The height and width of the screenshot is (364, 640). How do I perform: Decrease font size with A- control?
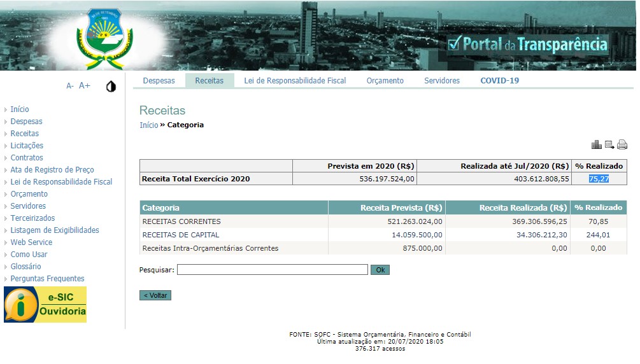tap(70, 86)
